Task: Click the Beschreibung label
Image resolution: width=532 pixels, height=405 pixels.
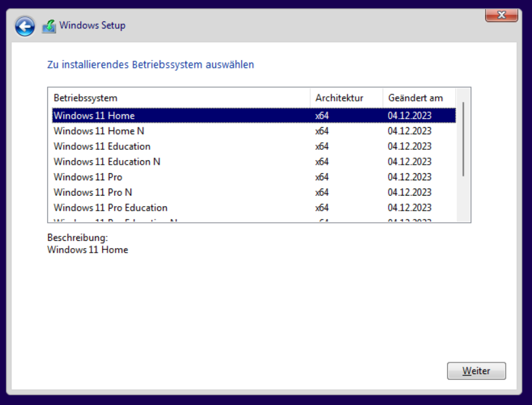Action: (x=78, y=238)
